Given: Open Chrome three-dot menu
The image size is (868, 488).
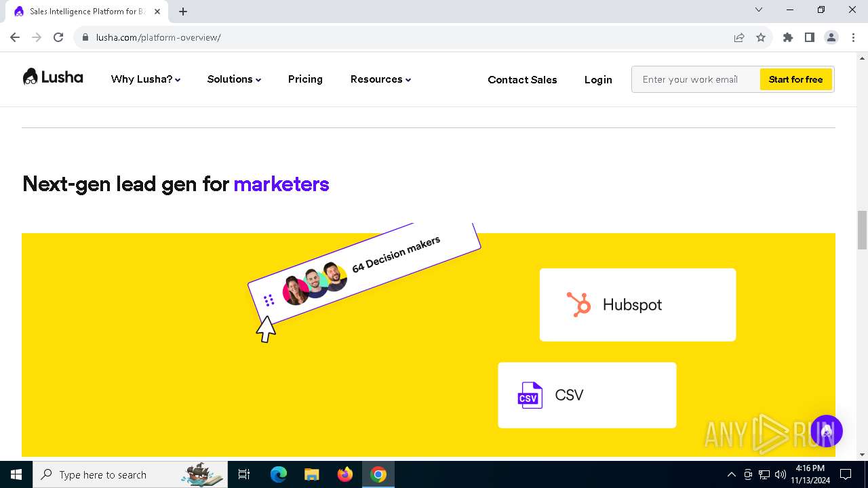Looking at the screenshot, I should pos(852,37).
